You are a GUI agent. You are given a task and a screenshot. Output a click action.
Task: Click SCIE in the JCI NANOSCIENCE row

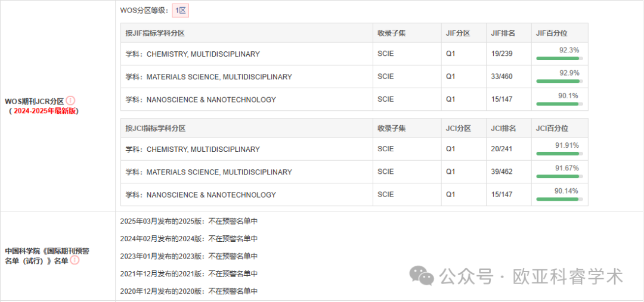tap(386, 195)
